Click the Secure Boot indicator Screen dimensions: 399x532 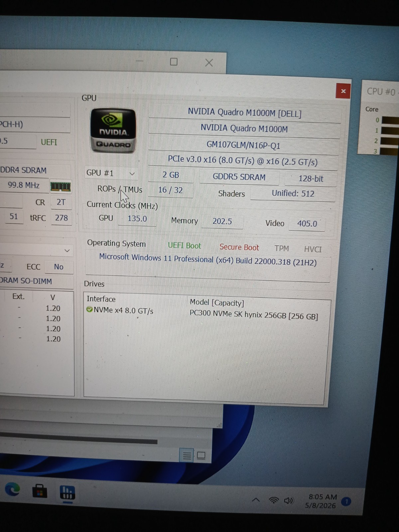coord(239,247)
